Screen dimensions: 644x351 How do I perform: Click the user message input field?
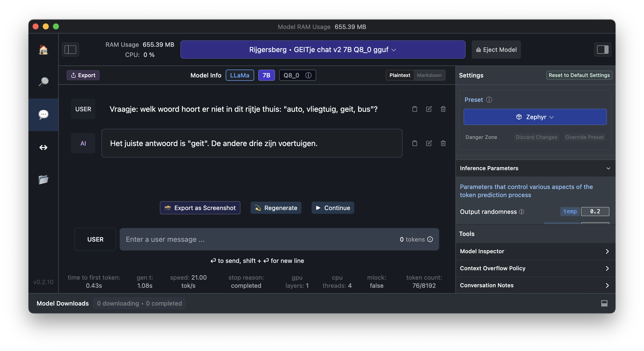tap(259, 240)
